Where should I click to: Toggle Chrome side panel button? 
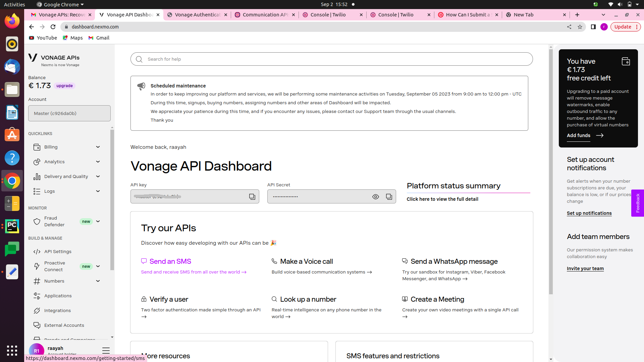(593, 27)
